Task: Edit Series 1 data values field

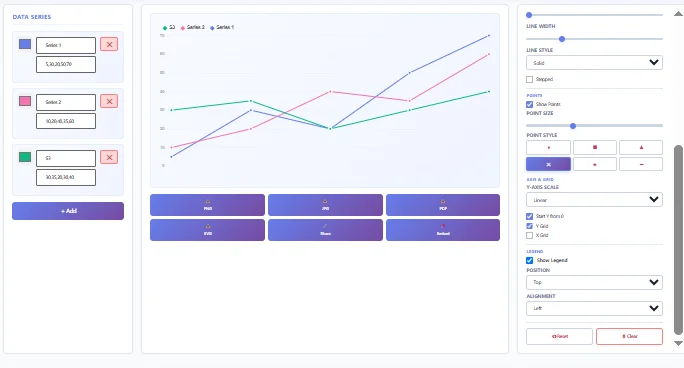Action: click(x=66, y=65)
